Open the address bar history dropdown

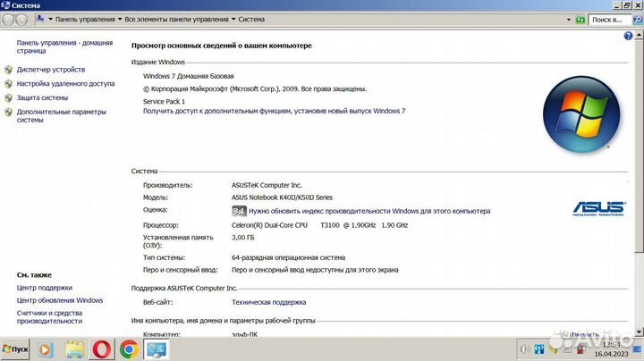[x=569, y=20]
